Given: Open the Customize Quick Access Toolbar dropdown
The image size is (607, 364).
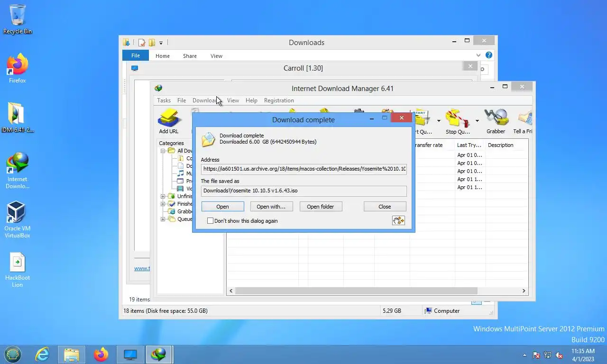Looking at the screenshot, I should click(161, 43).
